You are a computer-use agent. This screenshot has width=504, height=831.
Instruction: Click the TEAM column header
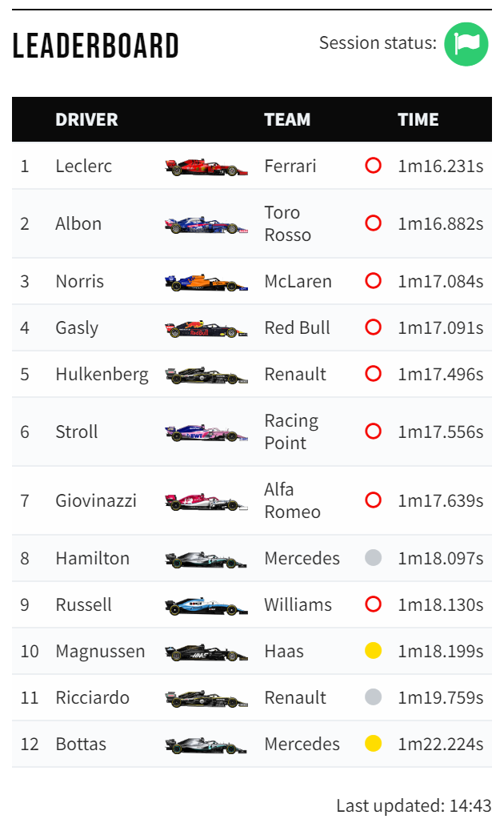point(287,120)
